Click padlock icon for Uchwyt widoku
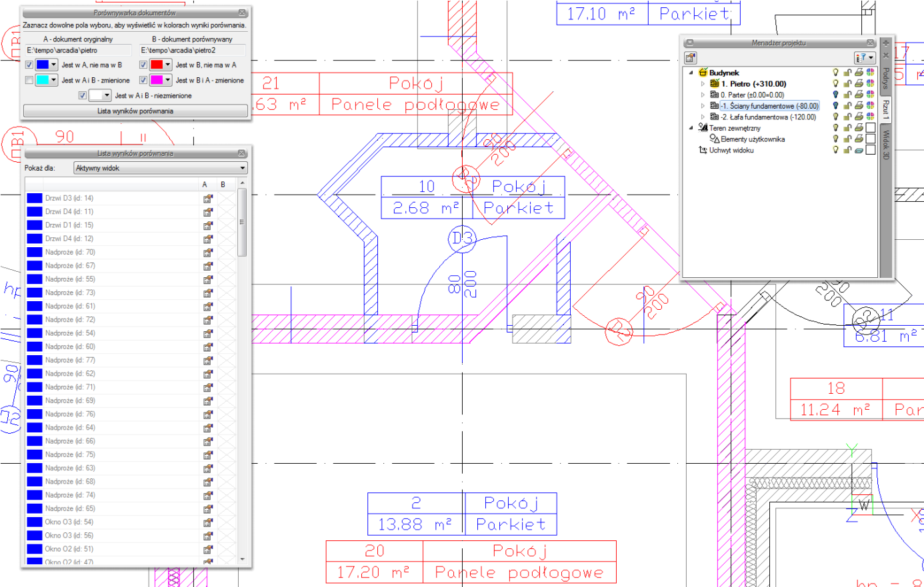This screenshot has height=587, width=924. click(x=847, y=150)
